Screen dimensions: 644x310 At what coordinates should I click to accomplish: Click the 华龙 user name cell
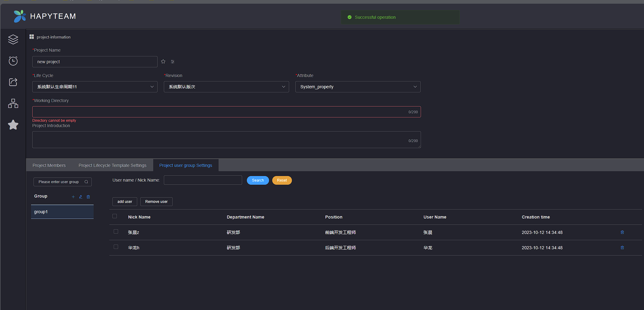coord(428,248)
